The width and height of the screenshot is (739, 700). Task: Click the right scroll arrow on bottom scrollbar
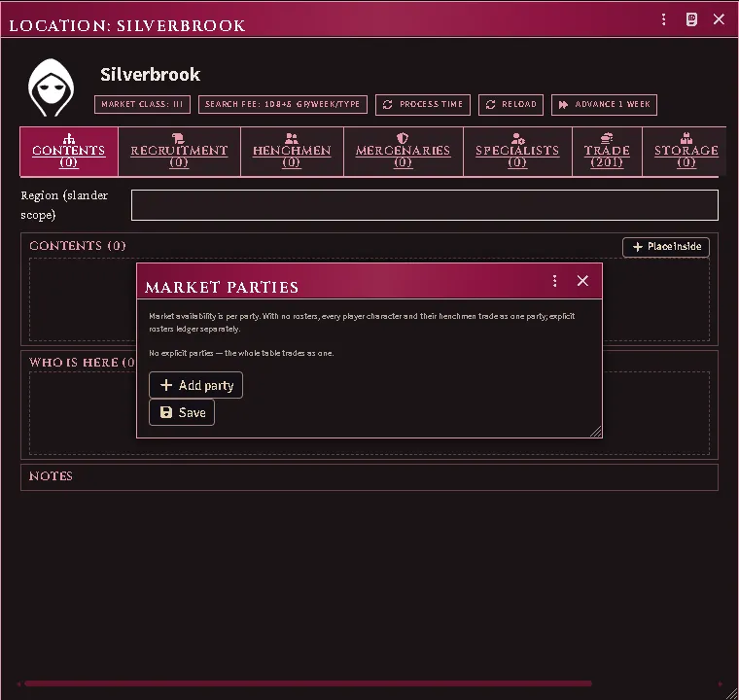tap(720, 683)
